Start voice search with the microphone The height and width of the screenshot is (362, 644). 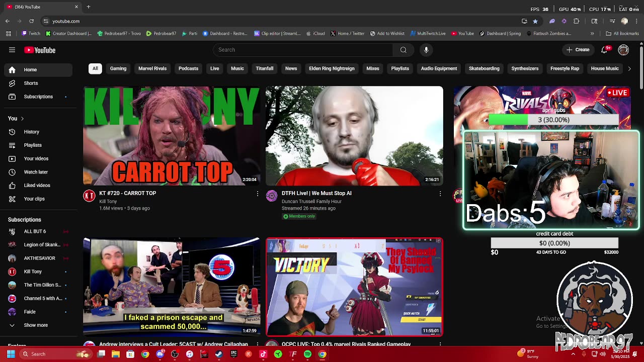click(426, 50)
